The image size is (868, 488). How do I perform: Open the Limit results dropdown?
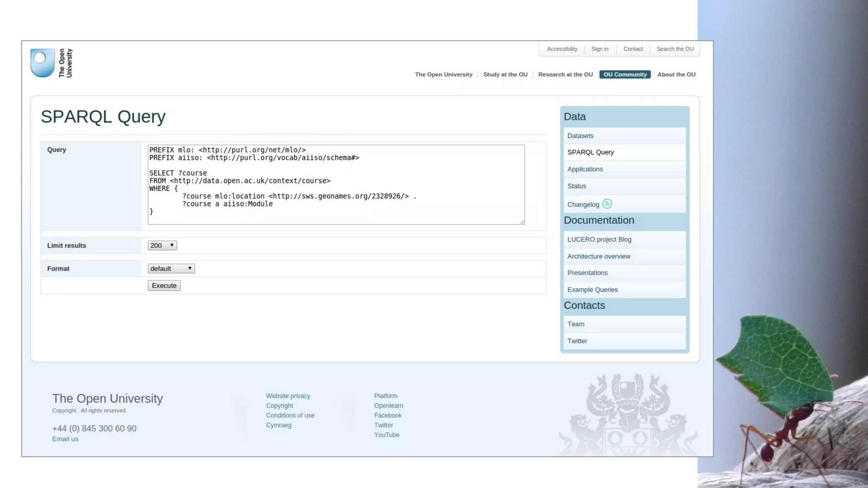[162, 245]
